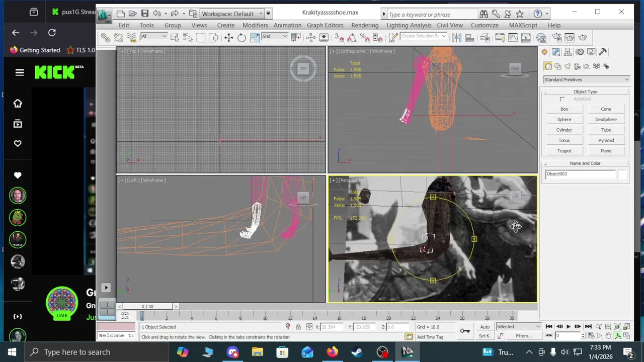Open Render Setup icon

click(556, 38)
